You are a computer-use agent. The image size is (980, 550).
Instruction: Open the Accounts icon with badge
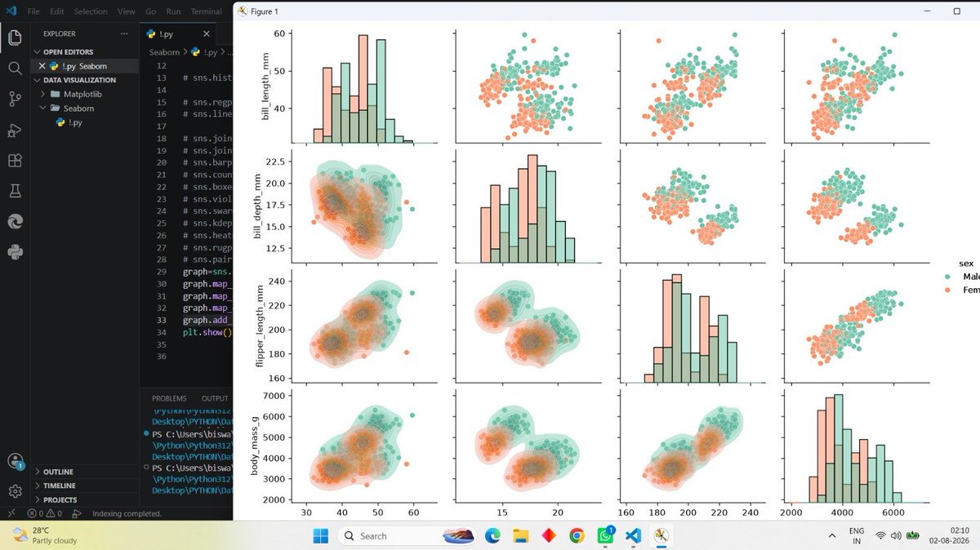15,461
